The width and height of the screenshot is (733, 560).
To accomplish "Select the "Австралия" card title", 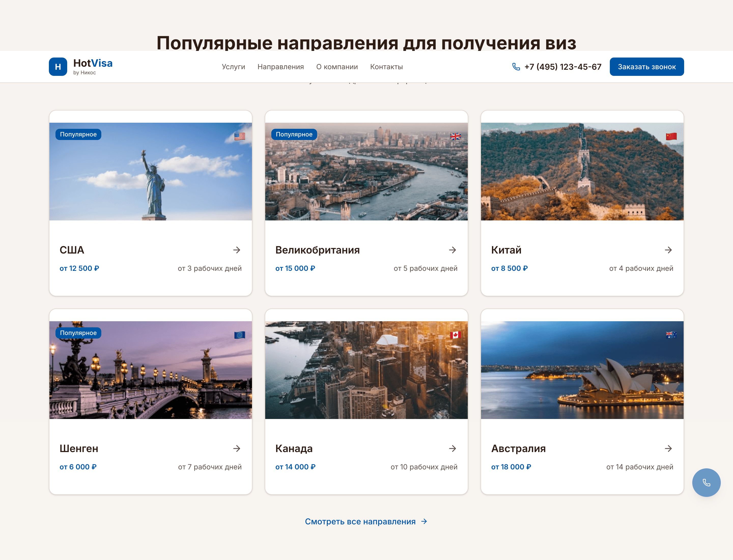I will [518, 448].
